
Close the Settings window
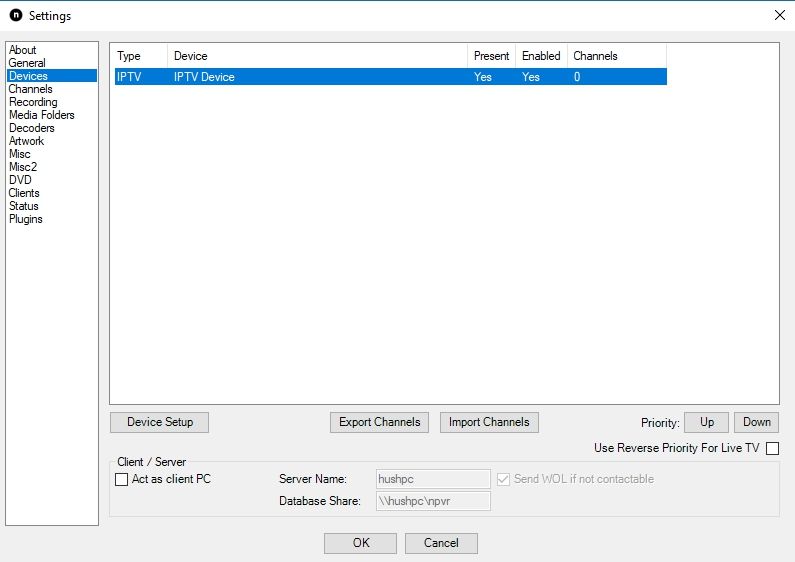pos(780,15)
